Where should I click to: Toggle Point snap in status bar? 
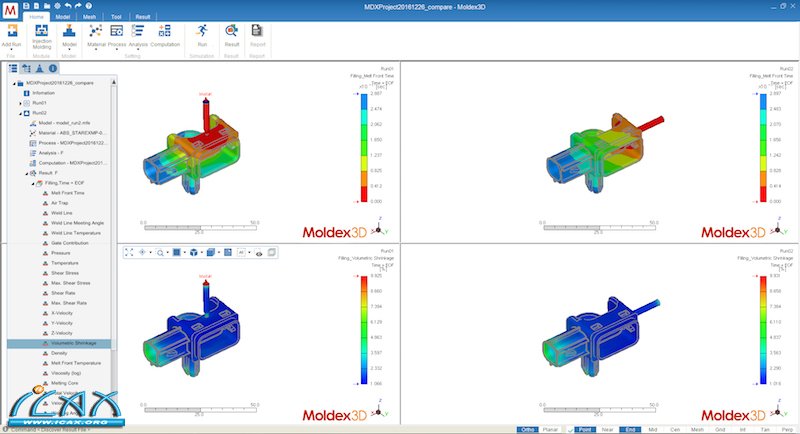click(584, 430)
